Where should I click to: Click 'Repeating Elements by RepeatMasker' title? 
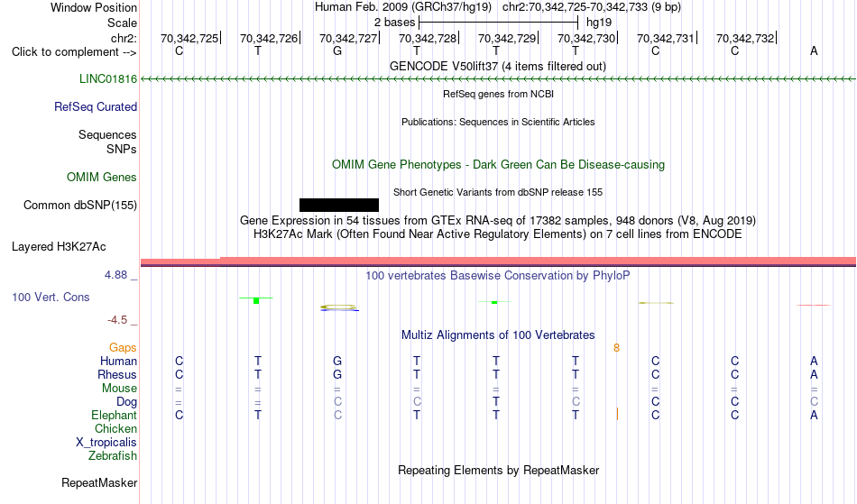[499, 470]
